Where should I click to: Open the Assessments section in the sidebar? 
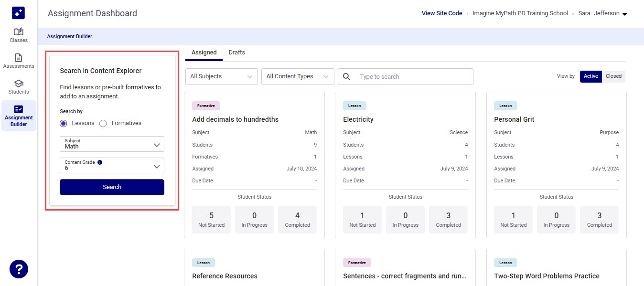[19, 60]
